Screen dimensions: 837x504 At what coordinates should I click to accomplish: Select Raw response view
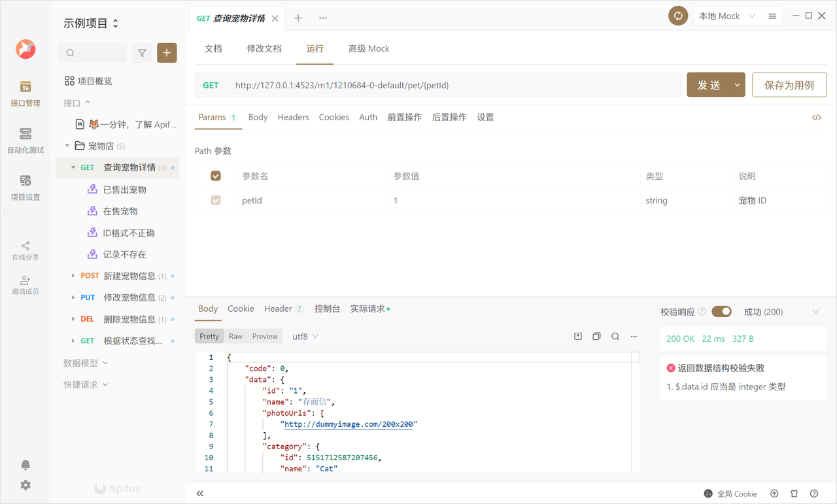pyautogui.click(x=235, y=336)
